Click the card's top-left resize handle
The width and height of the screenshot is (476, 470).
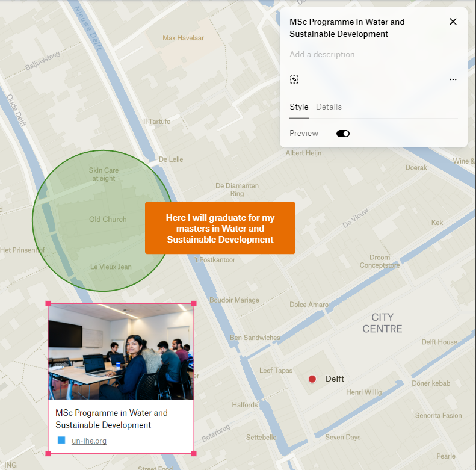(x=49, y=304)
